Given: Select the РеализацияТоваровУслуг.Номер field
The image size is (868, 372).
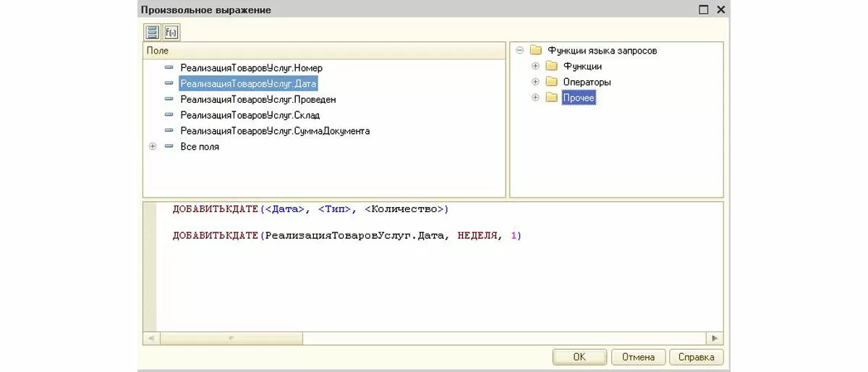Looking at the screenshot, I should pos(251,68).
